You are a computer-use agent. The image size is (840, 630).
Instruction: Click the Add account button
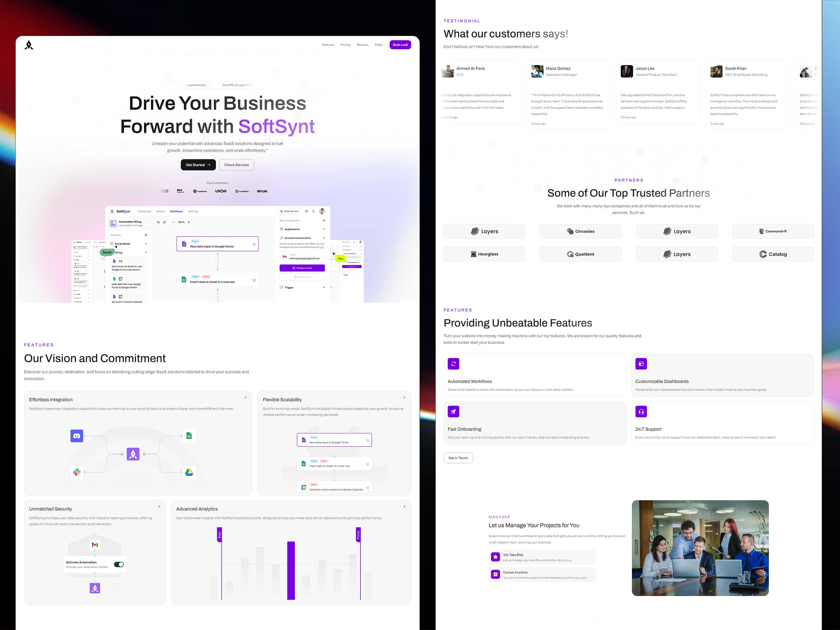pyautogui.click(x=302, y=277)
